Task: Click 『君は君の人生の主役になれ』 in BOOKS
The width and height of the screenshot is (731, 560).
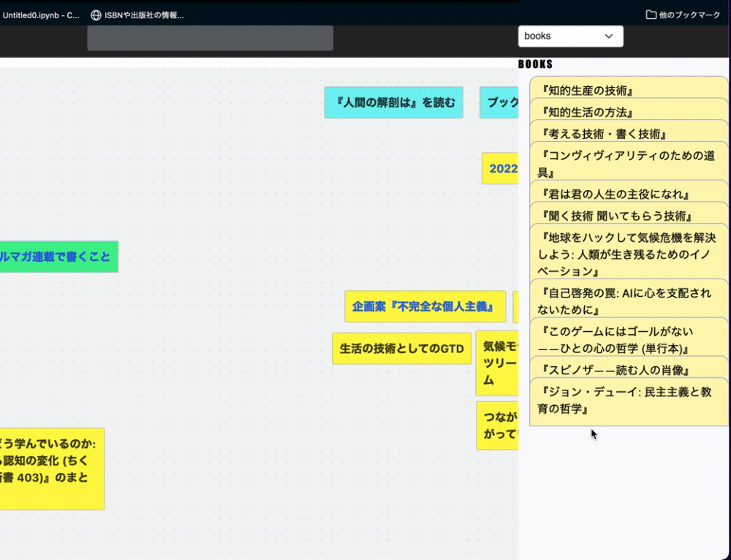Action: 627,192
